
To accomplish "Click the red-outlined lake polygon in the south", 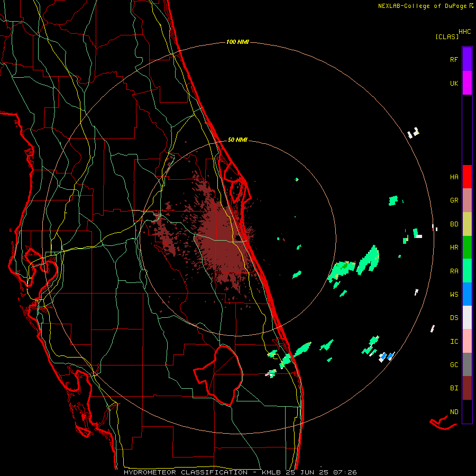I will (218, 376).
